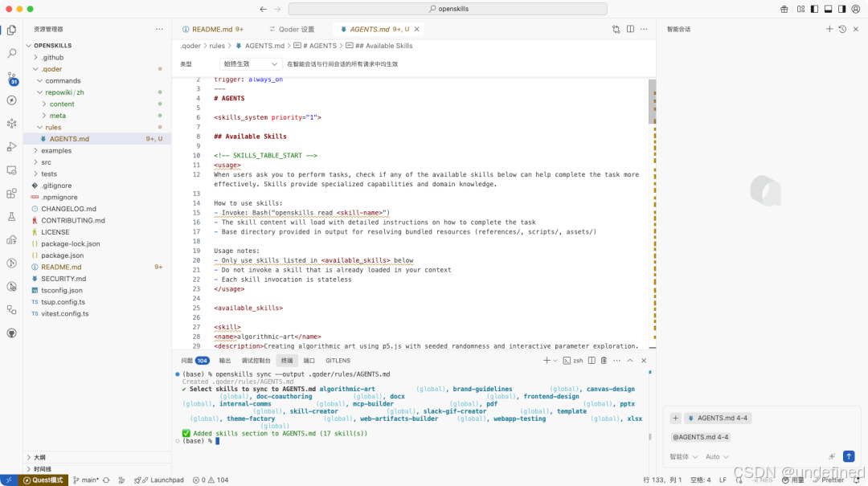Open the new terminal profile dropdown arrow
The width and height of the screenshot is (868, 486).
pyautogui.click(x=555, y=361)
